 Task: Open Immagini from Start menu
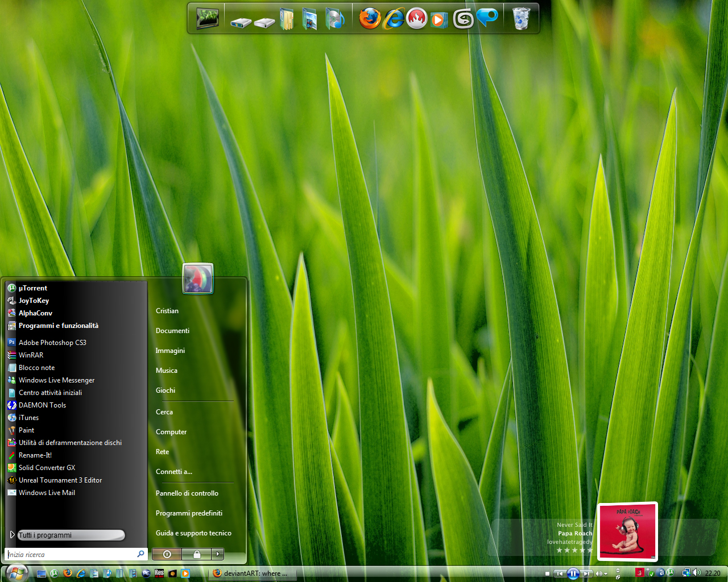[x=170, y=351]
